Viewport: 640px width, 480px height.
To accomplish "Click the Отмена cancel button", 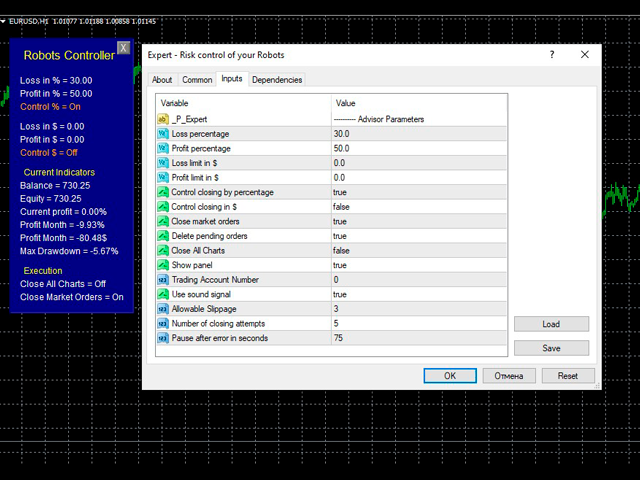I will point(509,376).
